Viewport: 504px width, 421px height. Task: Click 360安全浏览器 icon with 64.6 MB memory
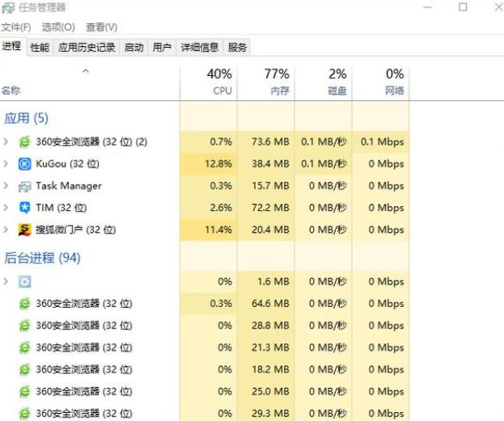25,304
